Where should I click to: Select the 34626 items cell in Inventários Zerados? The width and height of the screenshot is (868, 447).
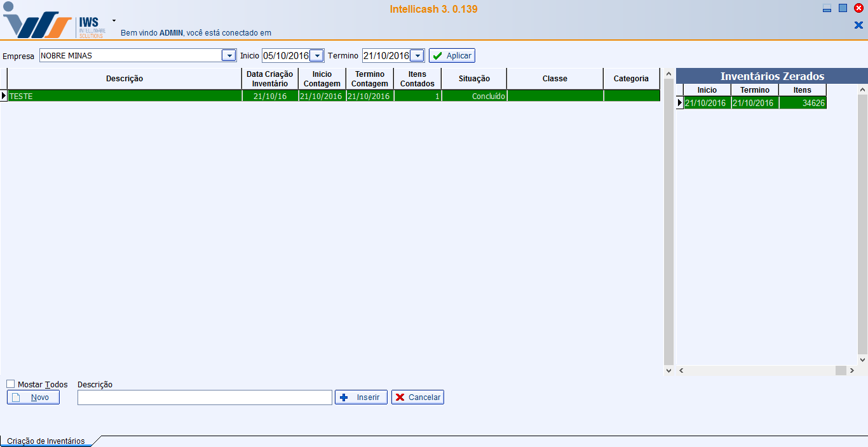[803, 103]
